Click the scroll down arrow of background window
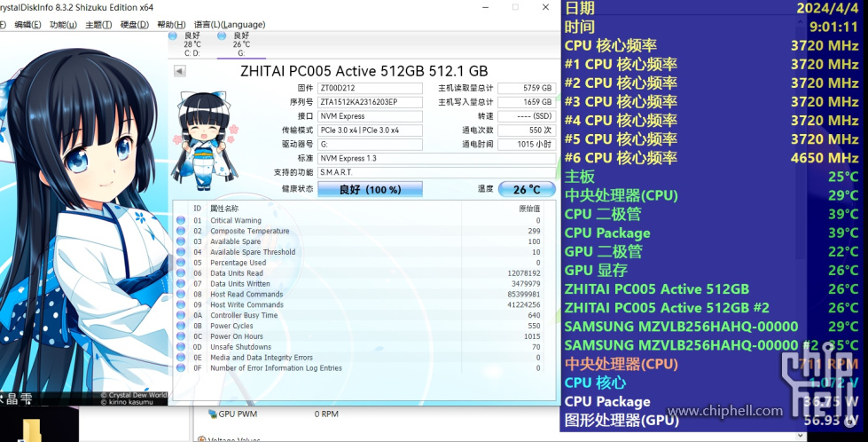 pyautogui.click(x=801, y=436)
